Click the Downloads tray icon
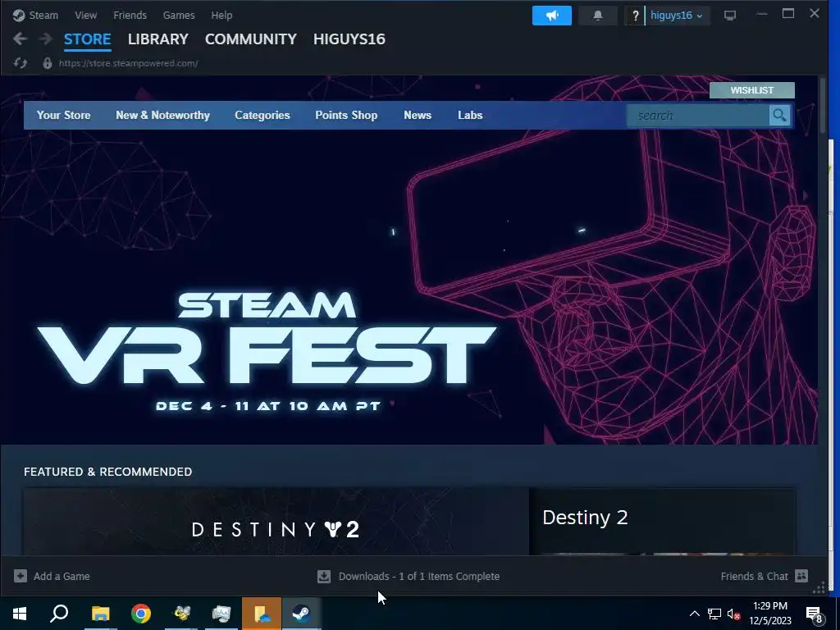This screenshot has height=630, width=840. coord(323,577)
